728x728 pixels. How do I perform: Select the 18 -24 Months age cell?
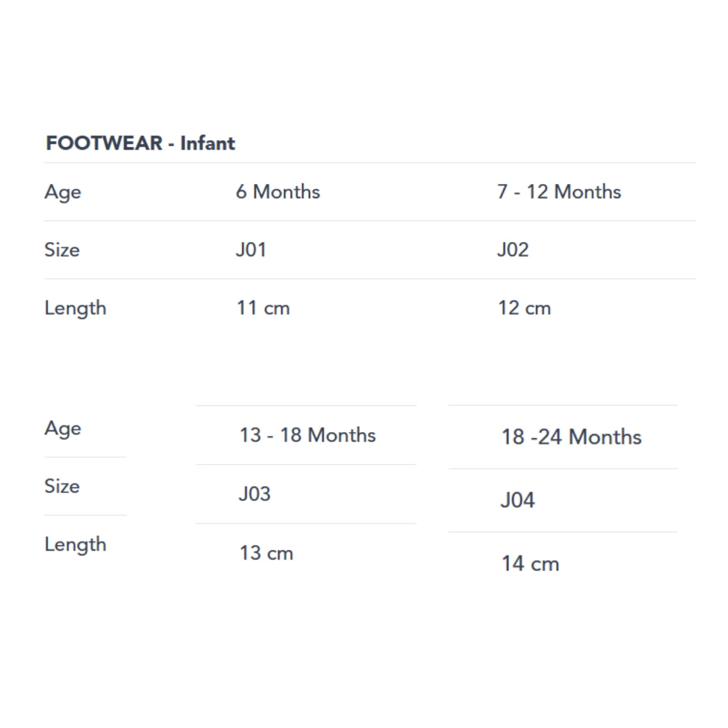click(571, 437)
